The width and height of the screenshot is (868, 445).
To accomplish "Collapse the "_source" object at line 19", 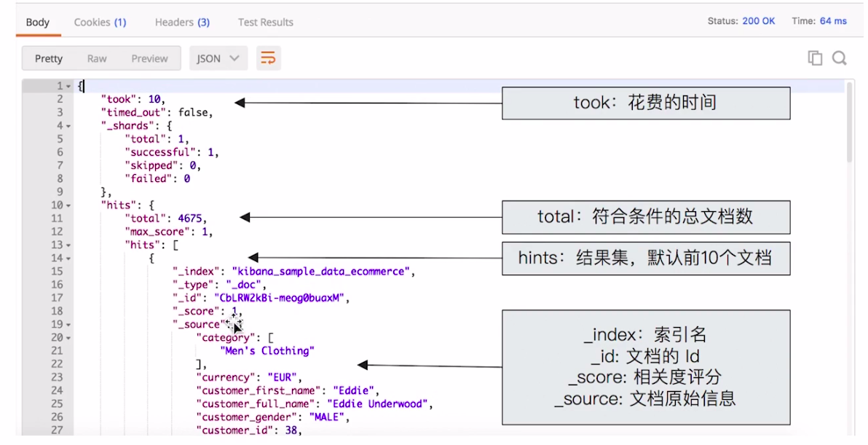I will click(68, 325).
